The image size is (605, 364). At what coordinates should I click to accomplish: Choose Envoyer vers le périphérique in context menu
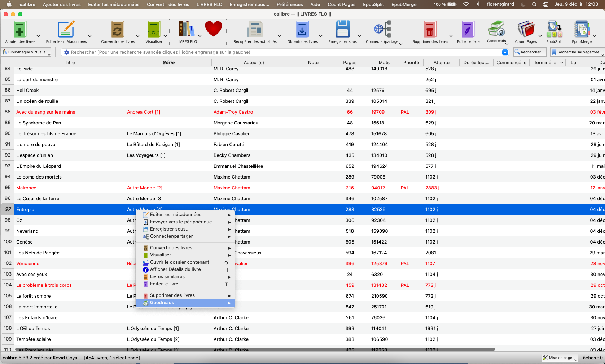[x=185, y=222]
